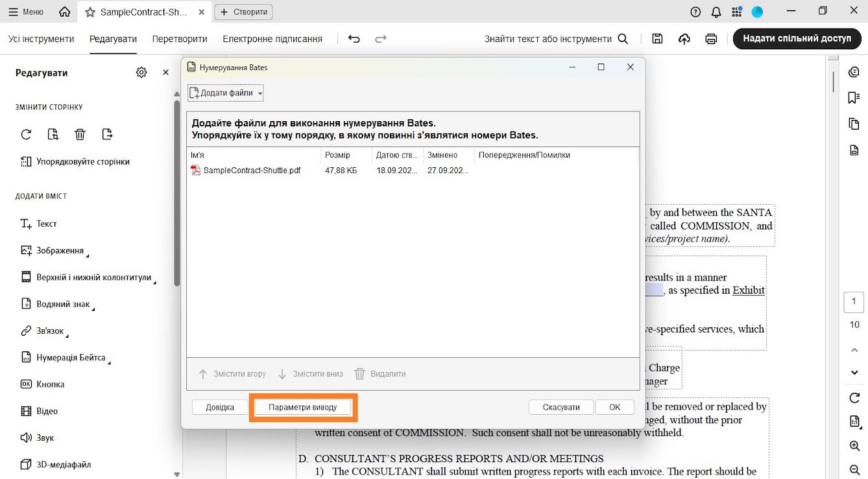Expand the Зв'язок options

(x=67, y=334)
